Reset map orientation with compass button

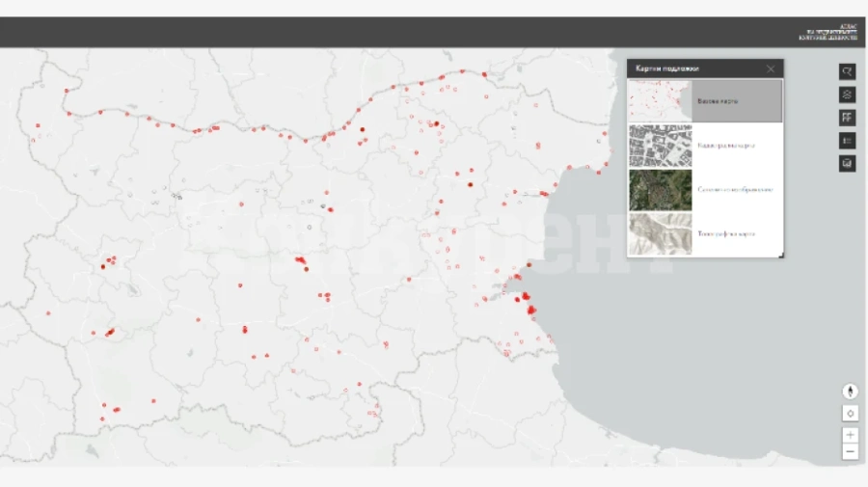coord(851,392)
